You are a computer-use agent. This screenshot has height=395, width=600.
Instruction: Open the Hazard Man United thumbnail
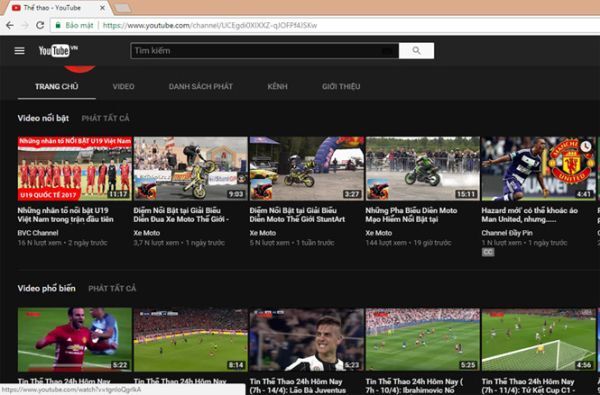[538, 168]
